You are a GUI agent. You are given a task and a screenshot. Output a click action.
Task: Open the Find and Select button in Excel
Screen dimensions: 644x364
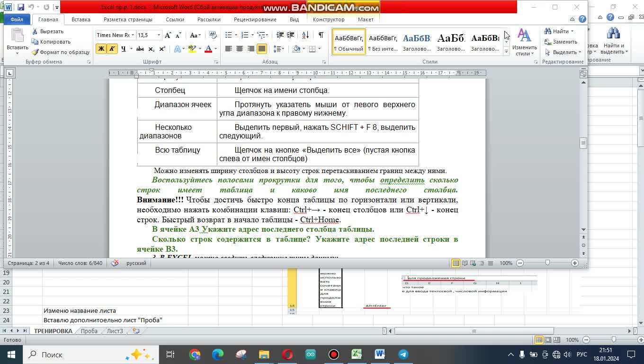pyautogui.click(x=613, y=41)
